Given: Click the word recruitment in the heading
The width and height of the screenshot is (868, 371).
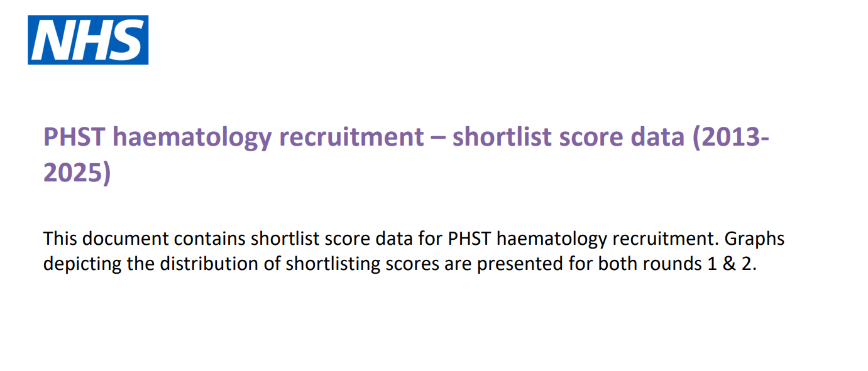Looking at the screenshot, I should tap(353, 137).
